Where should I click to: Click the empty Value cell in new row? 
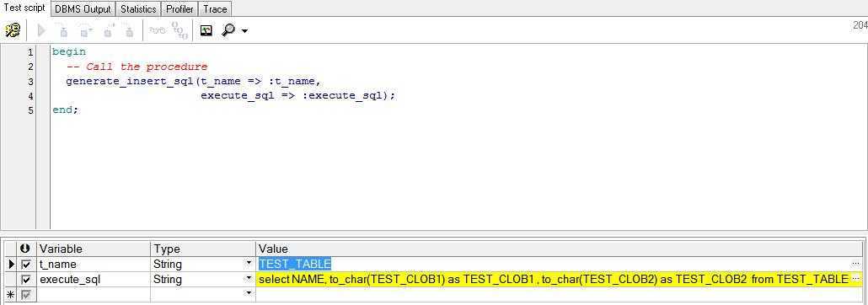point(559,295)
